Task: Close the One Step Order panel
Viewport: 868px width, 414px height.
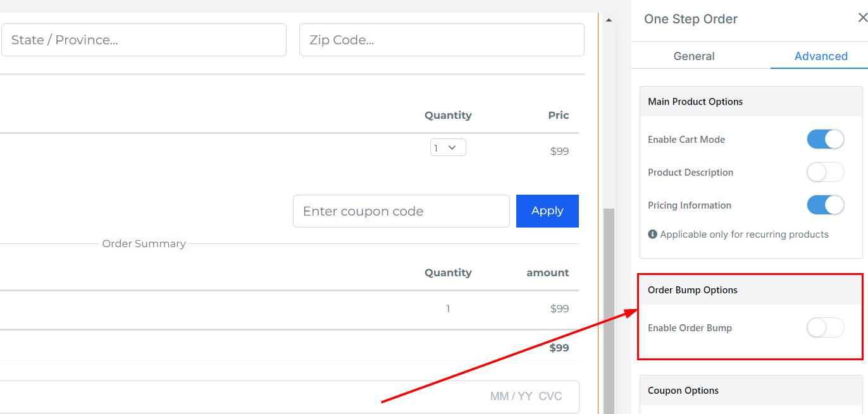Action: 862,18
